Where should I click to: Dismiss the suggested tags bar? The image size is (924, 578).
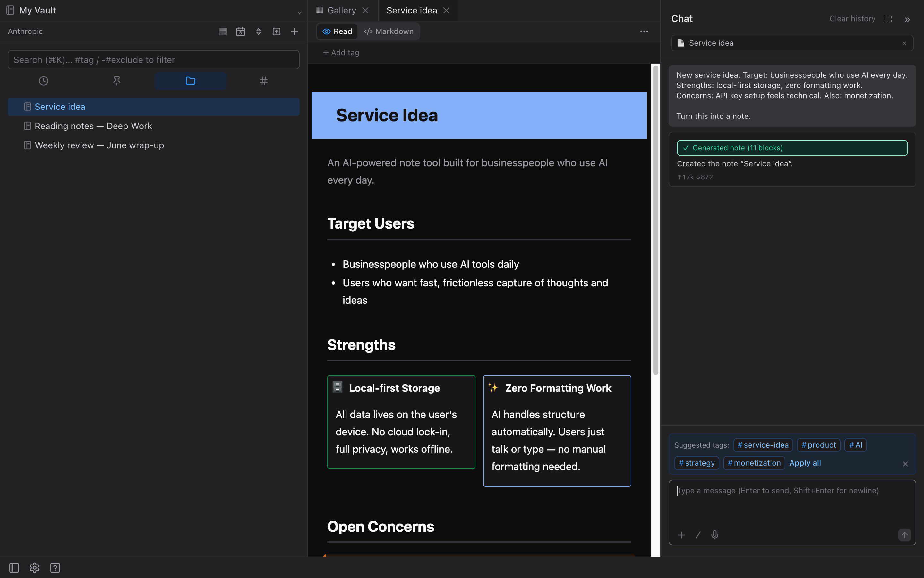point(905,464)
